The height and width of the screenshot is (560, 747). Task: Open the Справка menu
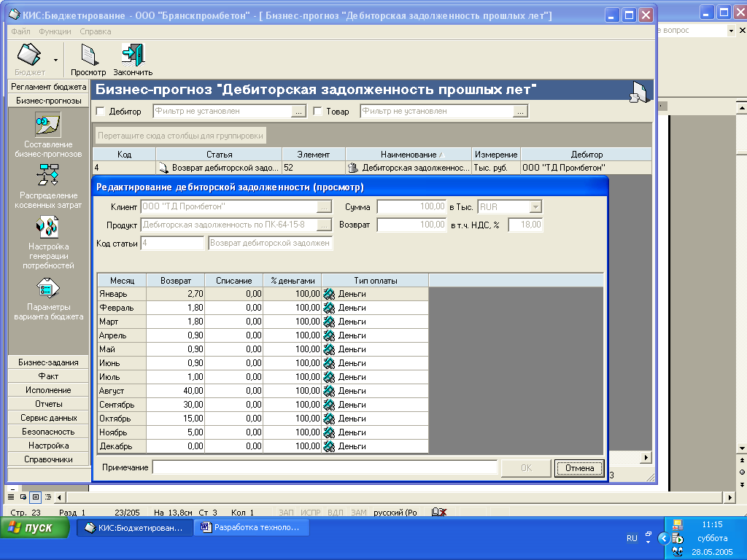(x=95, y=31)
